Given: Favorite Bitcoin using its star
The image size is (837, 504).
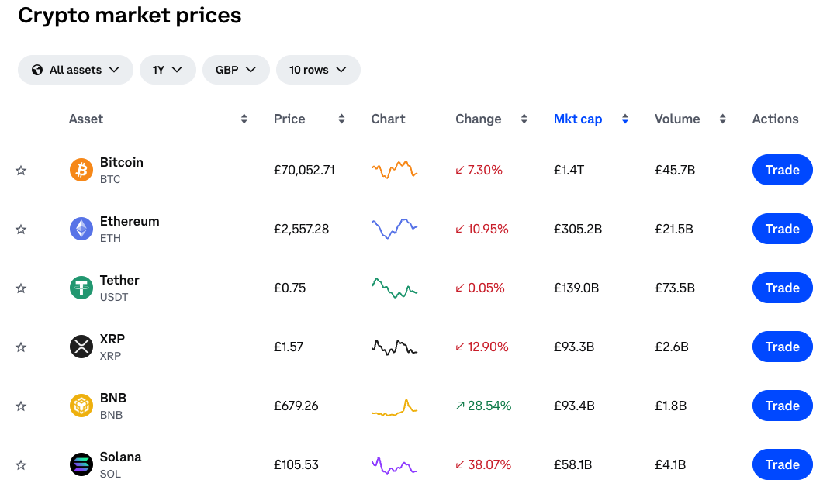Looking at the screenshot, I should pyautogui.click(x=21, y=170).
